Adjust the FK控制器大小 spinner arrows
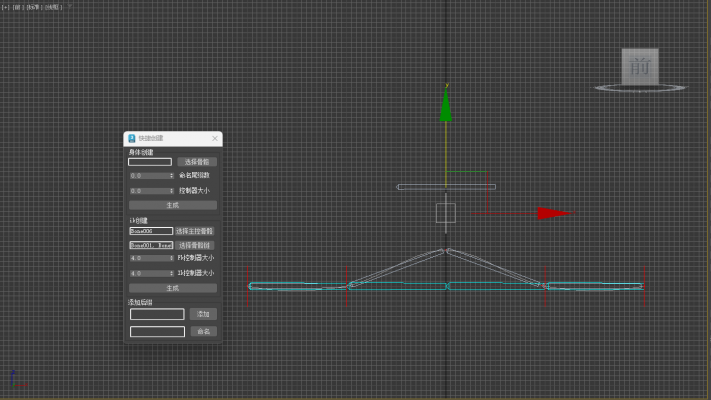Viewport: 711px width, 400px height. coord(172,259)
